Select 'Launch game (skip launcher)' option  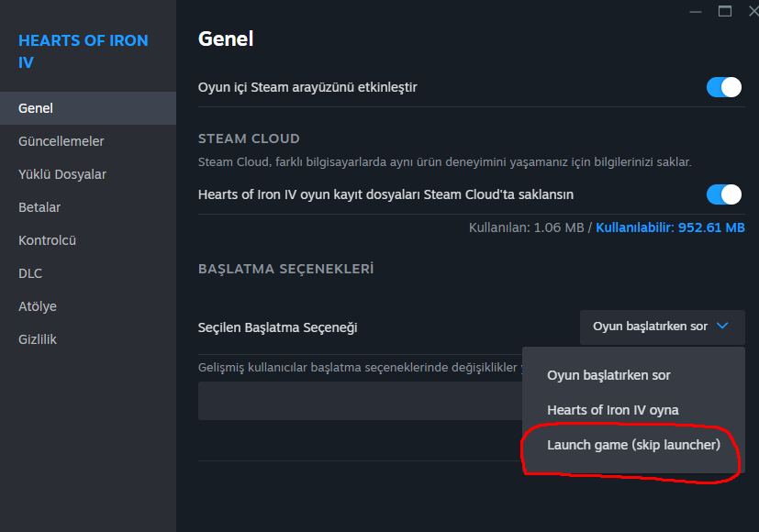(x=633, y=445)
